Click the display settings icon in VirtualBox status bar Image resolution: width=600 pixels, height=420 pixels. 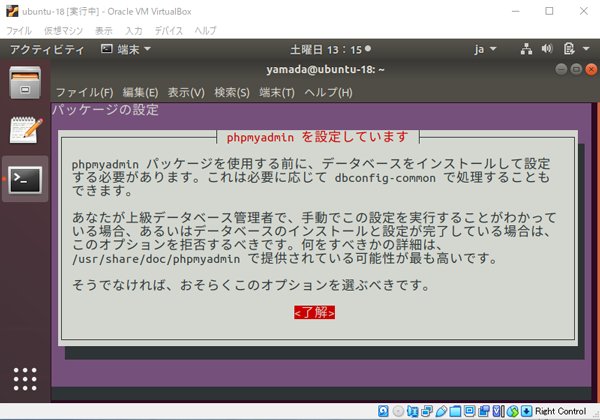469,411
